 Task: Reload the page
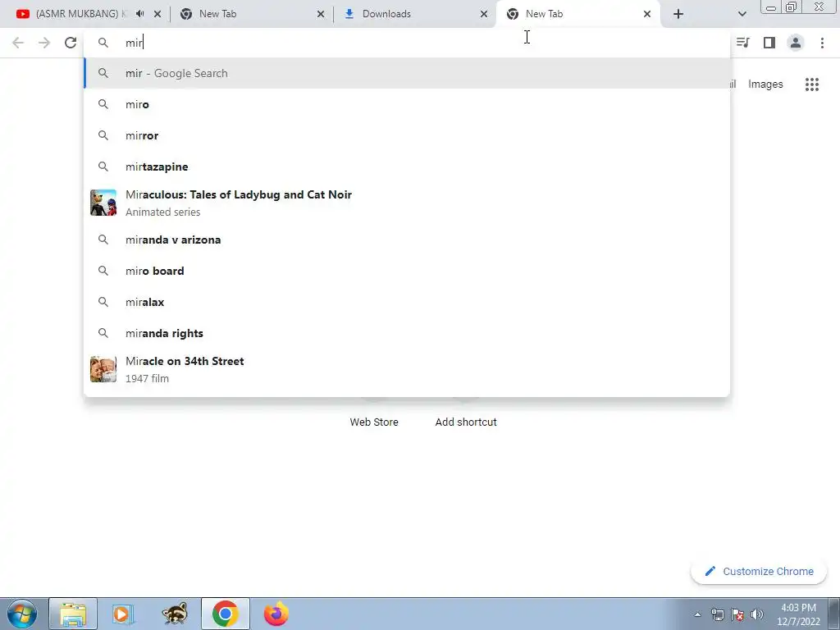click(71, 43)
